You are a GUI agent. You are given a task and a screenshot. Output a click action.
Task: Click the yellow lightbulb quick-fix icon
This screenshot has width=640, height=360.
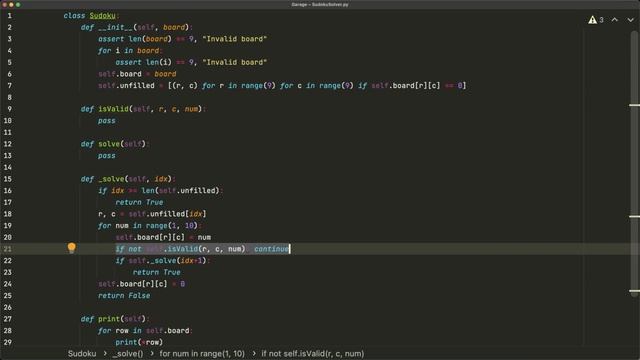71,248
